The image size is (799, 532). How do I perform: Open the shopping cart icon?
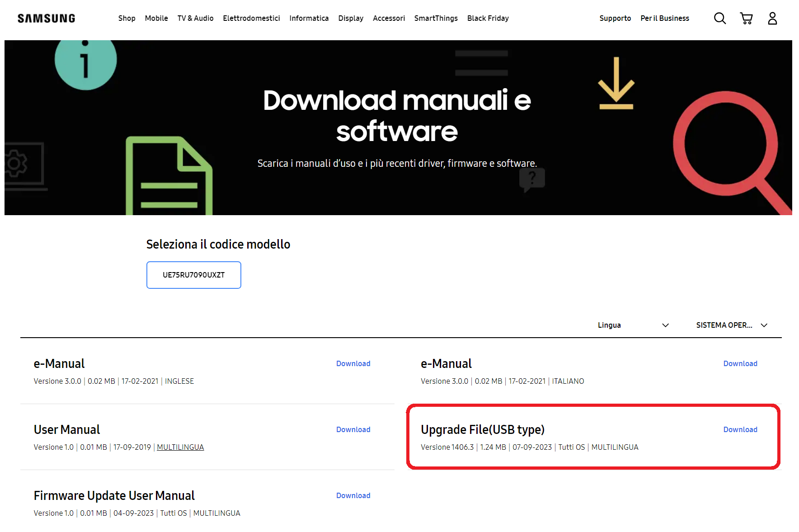[746, 19]
